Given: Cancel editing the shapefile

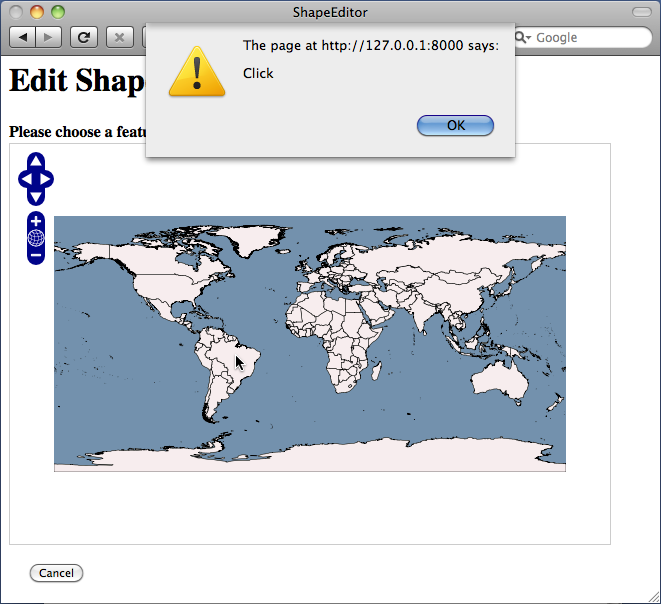Looking at the screenshot, I should point(56,573).
